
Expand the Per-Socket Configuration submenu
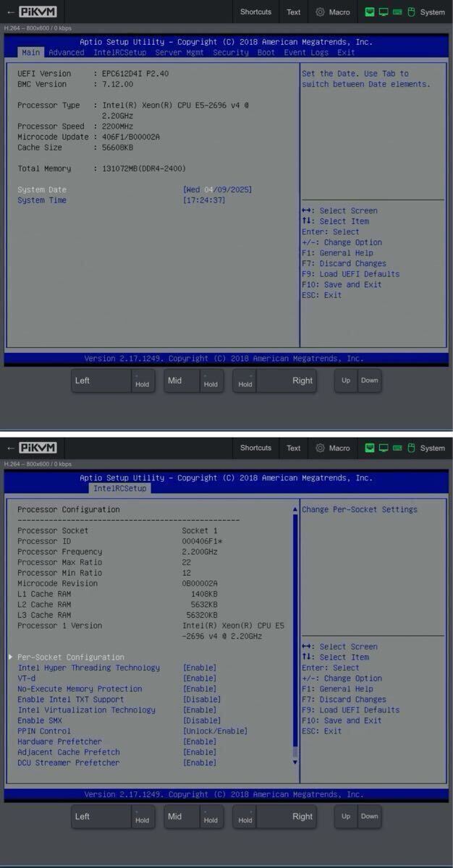click(71, 658)
